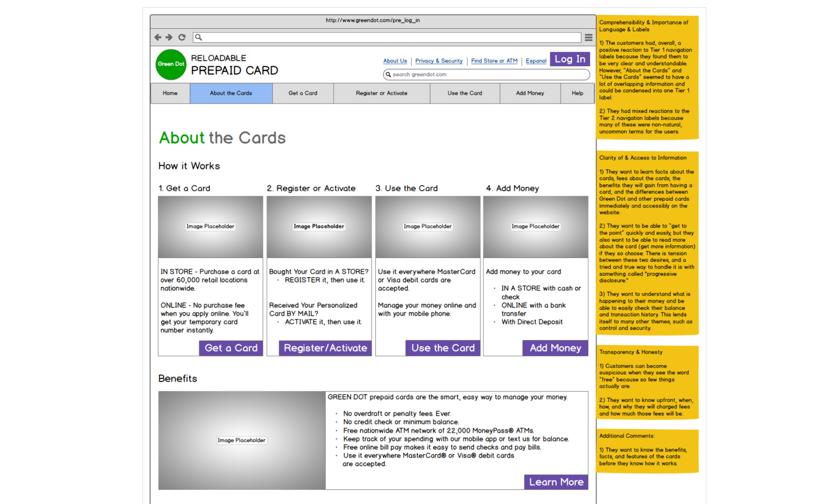Click the image placeholder under 4. Add Money
The width and height of the screenshot is (840, 504).
[536, 227]
